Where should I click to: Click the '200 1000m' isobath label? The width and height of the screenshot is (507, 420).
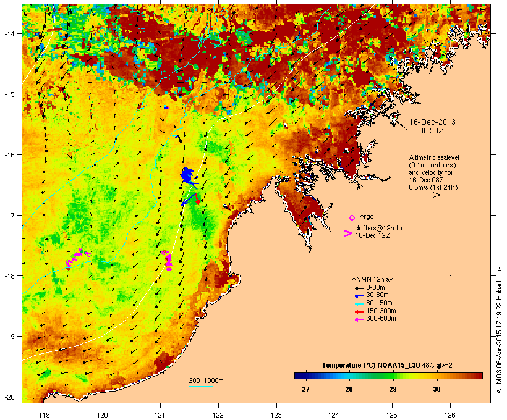[206, 380]
